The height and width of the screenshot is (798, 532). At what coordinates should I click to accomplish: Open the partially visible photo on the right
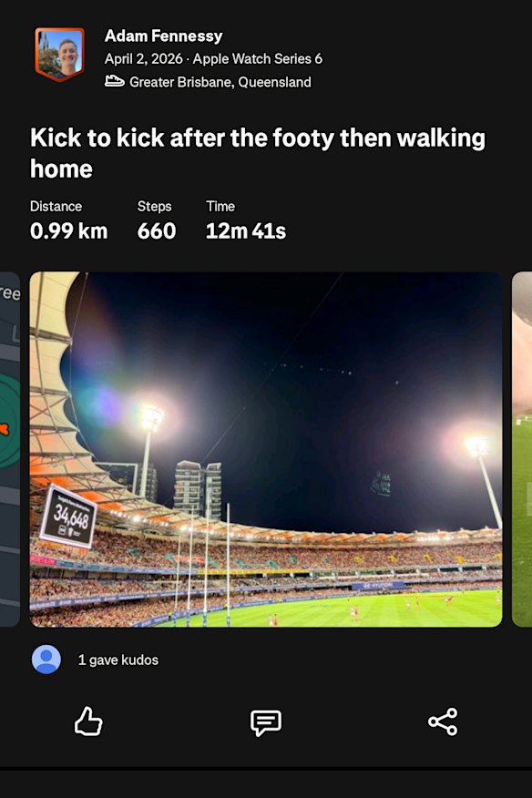click(526, 446)
